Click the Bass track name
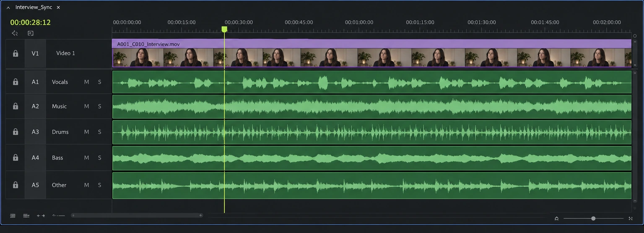The width and height of the screenshot is (644, 233). 57,158
